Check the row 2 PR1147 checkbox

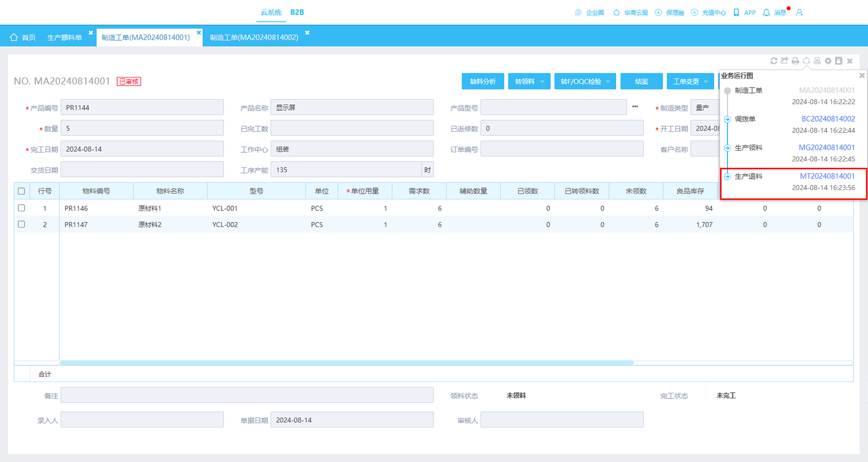click(21, 224)
